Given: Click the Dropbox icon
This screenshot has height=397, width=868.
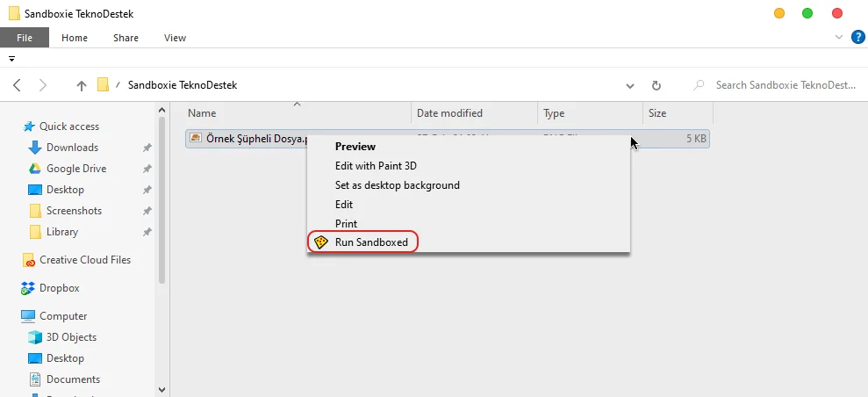Looking at the screenshot, I should point(28,288).
